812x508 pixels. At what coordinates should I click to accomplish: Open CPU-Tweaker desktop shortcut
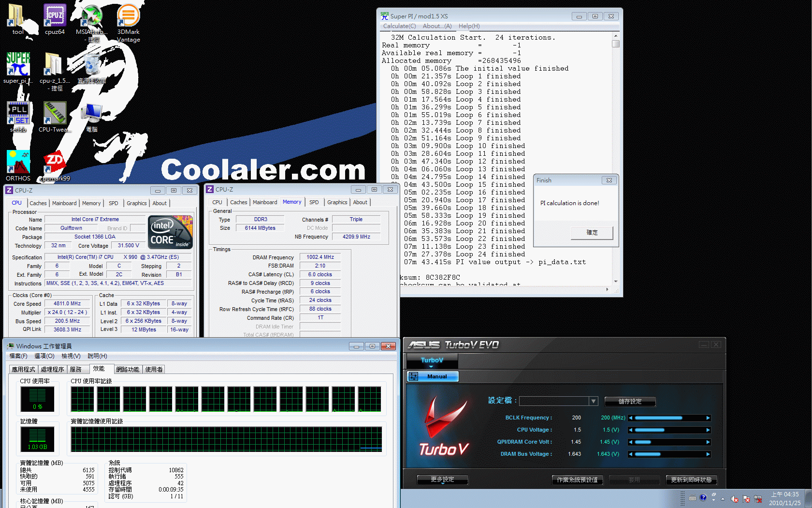click(x=55, y=117)
